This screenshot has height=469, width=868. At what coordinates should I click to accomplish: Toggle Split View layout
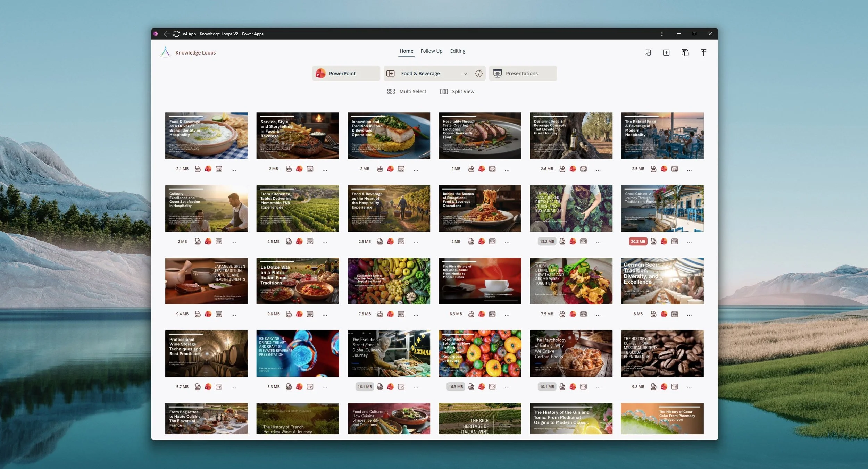click(457, 91)
